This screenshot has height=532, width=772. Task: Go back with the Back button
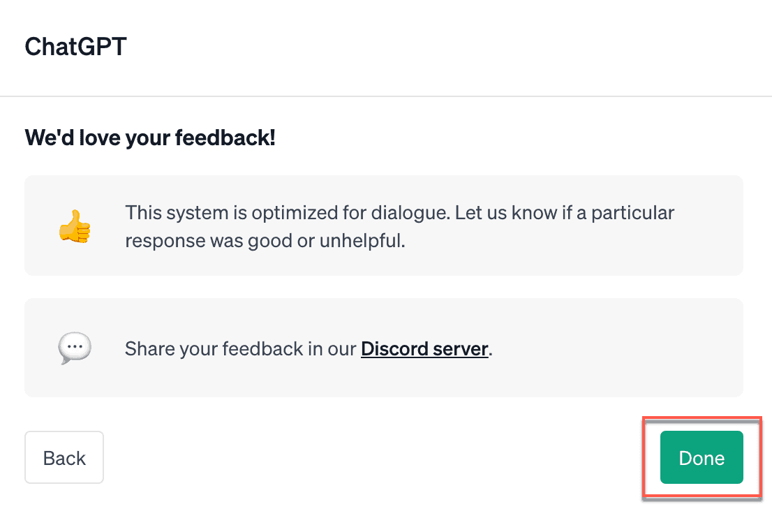pos(64,457)
